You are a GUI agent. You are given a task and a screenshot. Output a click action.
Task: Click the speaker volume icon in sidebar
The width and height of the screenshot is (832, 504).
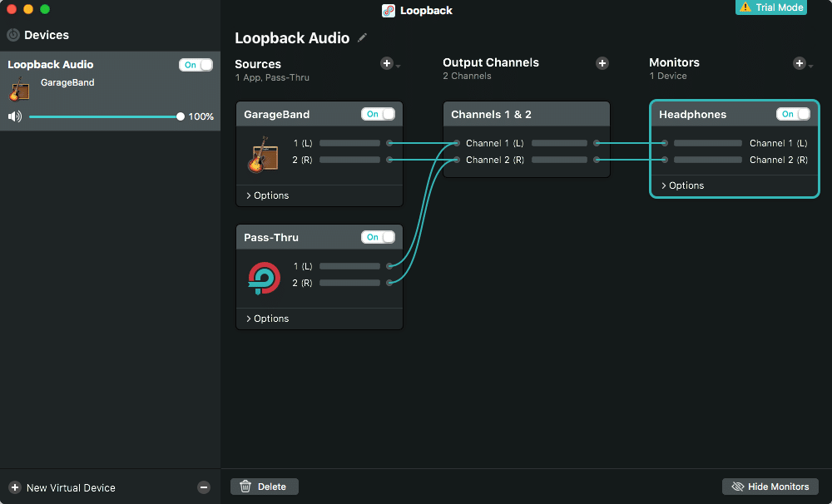click(15, 116)
